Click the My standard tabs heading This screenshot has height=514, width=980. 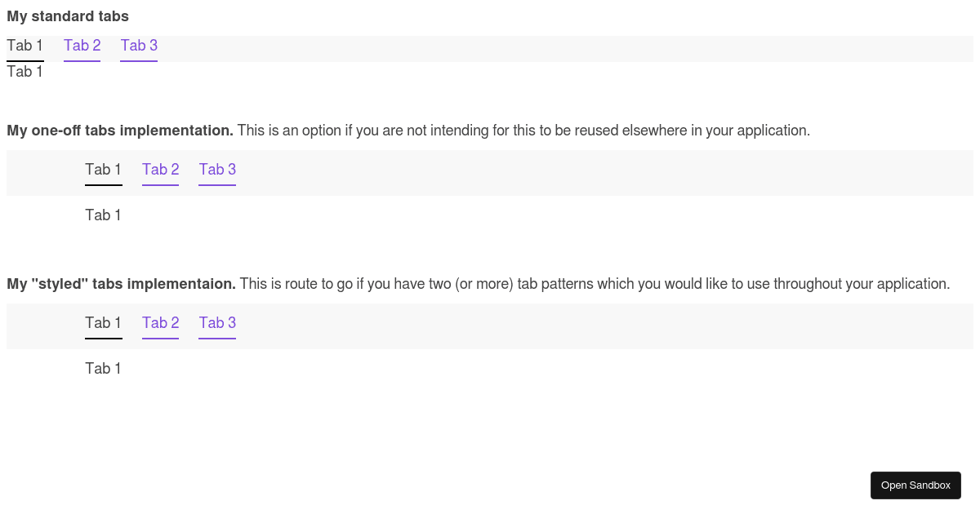[x=68, y=16]
